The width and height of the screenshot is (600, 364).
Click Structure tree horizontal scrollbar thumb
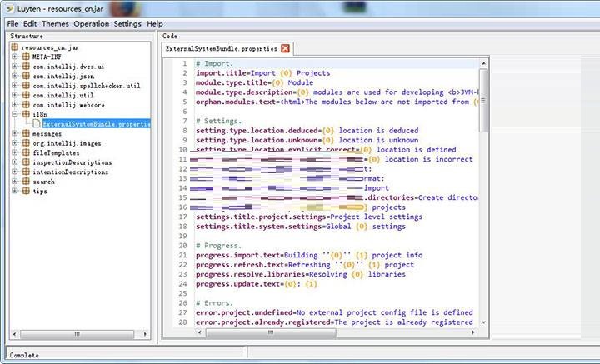coord(77,334)
